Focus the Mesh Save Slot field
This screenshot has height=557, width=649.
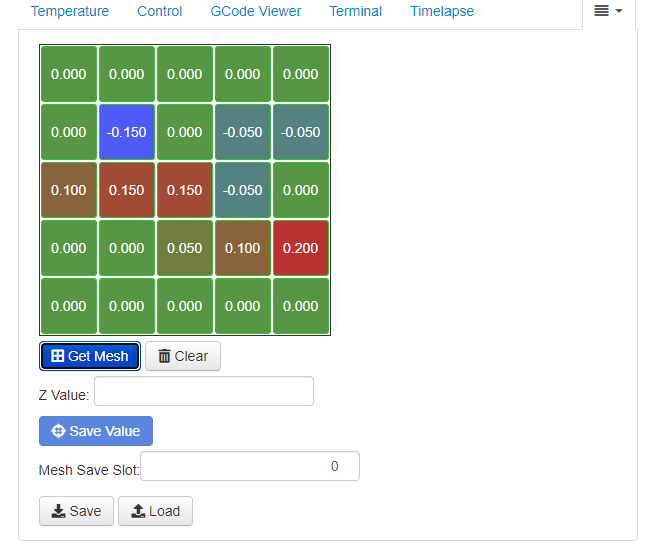[250, 466]
